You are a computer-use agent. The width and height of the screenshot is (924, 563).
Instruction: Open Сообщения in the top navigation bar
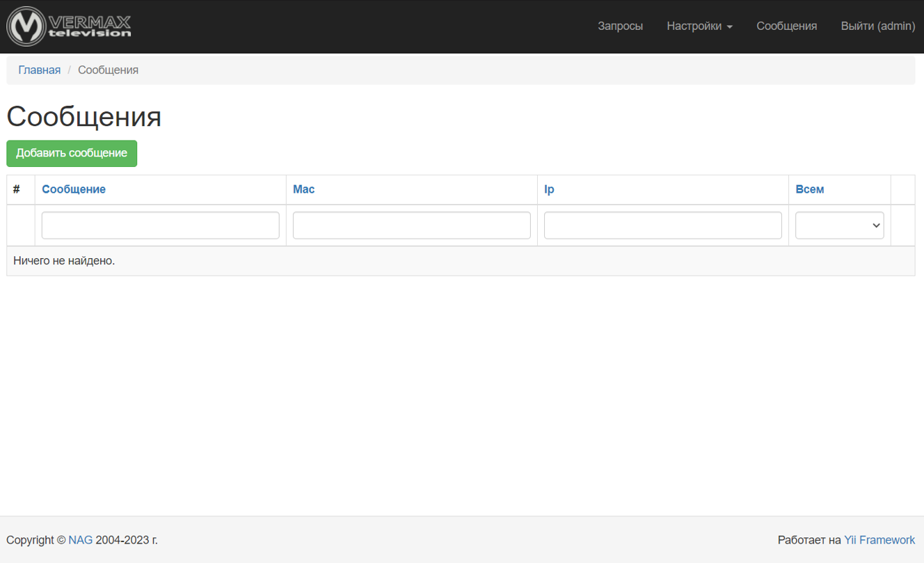pos(786,26)
